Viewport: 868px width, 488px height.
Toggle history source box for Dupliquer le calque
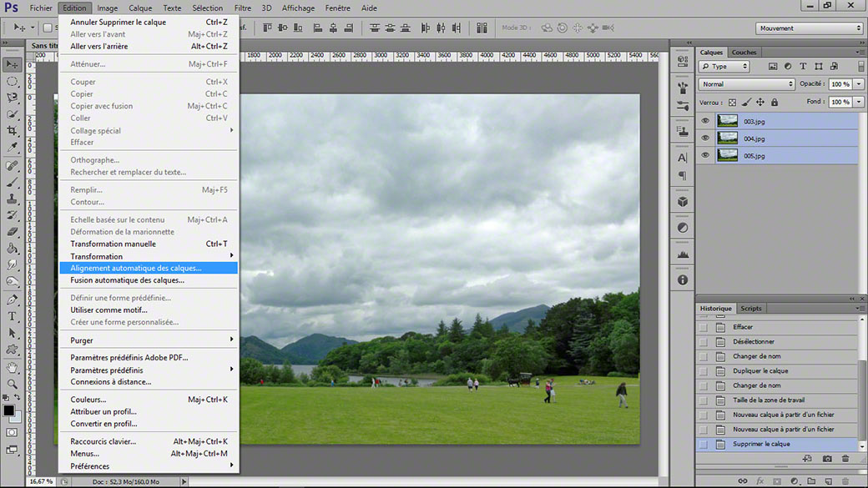point(703,371)
